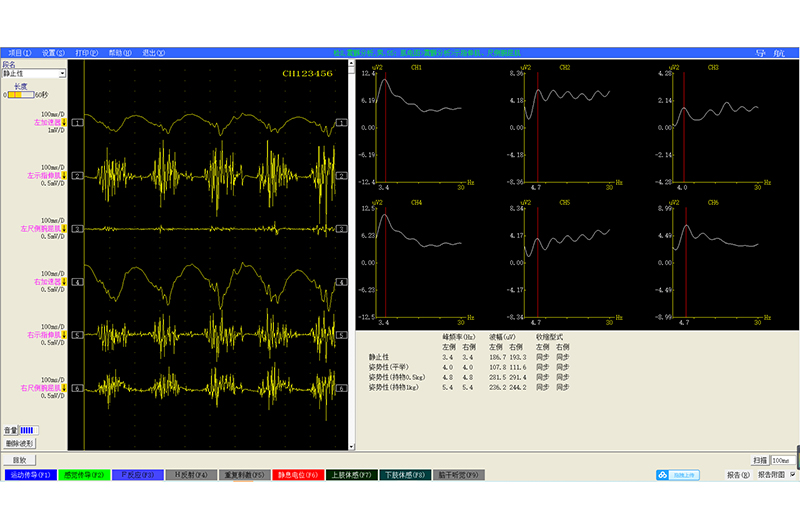
Task: Click the yellow arrow icon beside 左加速器
Action: coord(64,122)
